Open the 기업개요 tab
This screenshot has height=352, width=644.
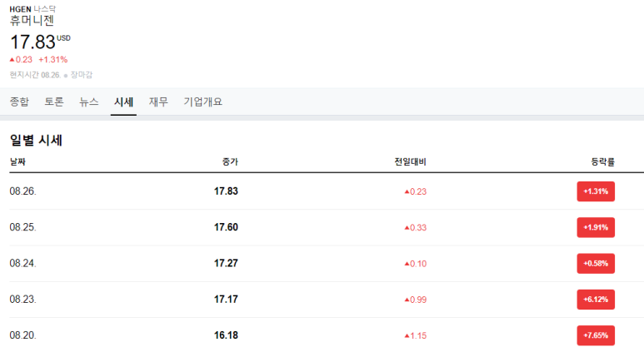(203, 102)
